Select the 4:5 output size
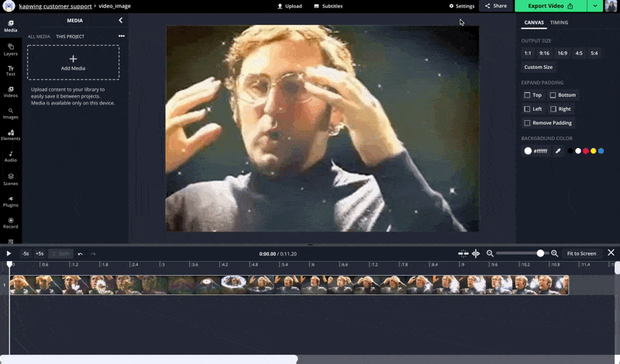This screenshot has height=364, width=620. pos(579,53)
